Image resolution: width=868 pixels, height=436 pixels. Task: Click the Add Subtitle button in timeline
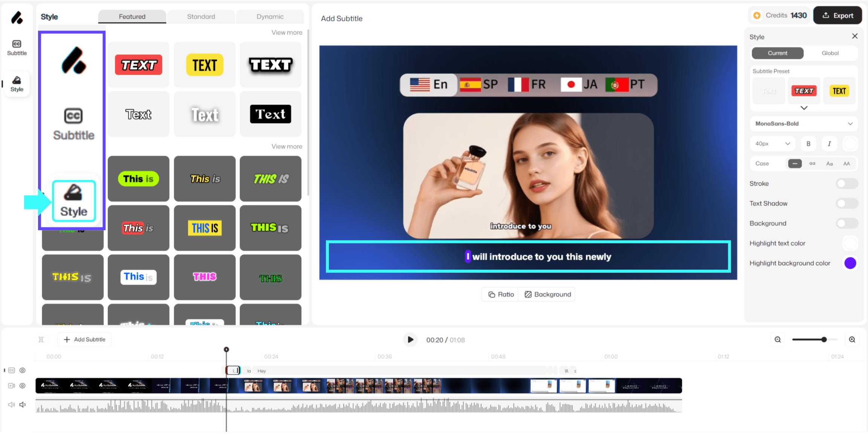[x=84, y=340]
